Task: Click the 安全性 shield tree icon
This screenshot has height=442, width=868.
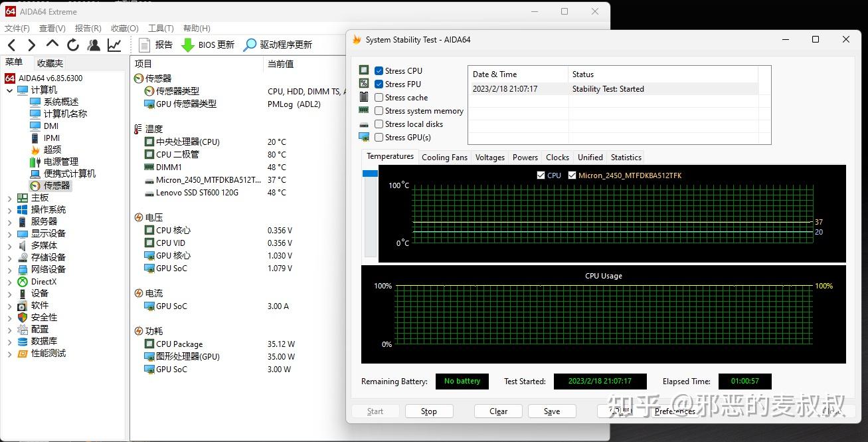Action: click(23, 317)
